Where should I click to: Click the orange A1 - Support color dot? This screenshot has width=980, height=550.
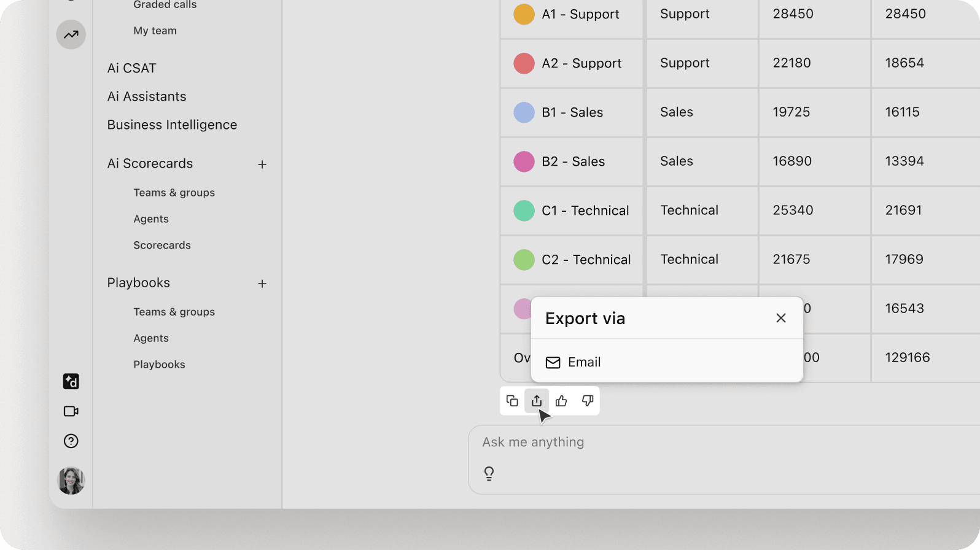point(524,14)
